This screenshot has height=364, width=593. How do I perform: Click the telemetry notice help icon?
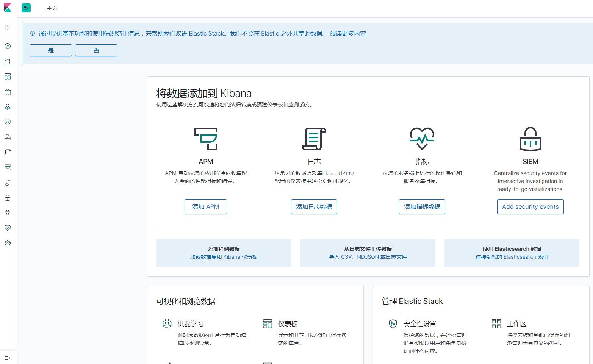pyautogui.click(x=33, y=33)
